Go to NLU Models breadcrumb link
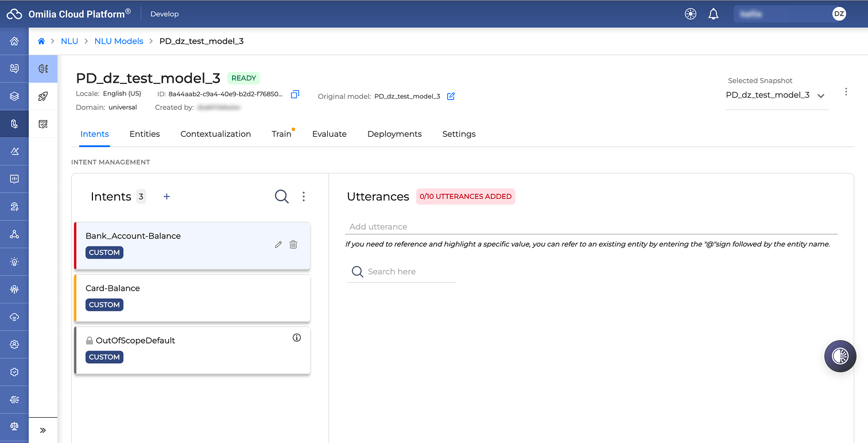This screenshot has height=443, width=868. tap(119, 41)
